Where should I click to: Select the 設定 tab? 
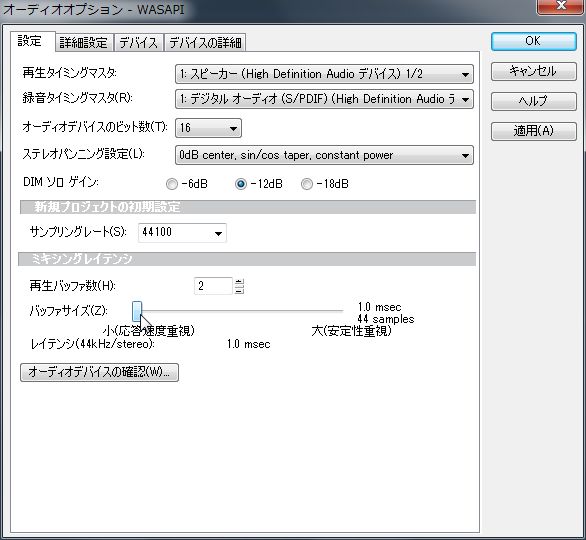30,41
